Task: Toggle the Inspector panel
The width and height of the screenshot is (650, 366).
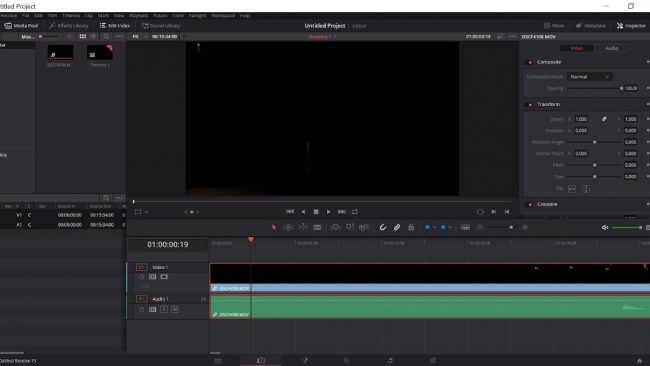Action: point(631,26)
